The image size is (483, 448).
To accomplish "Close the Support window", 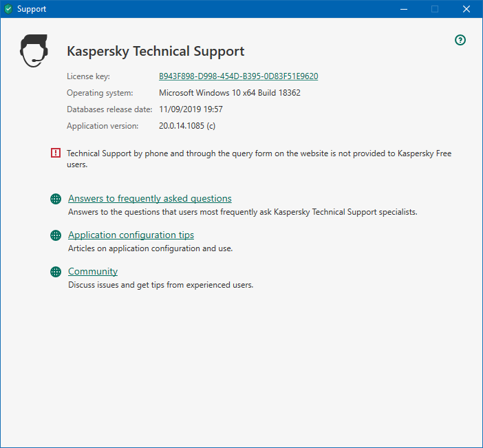I will click(x=466, y=9).
